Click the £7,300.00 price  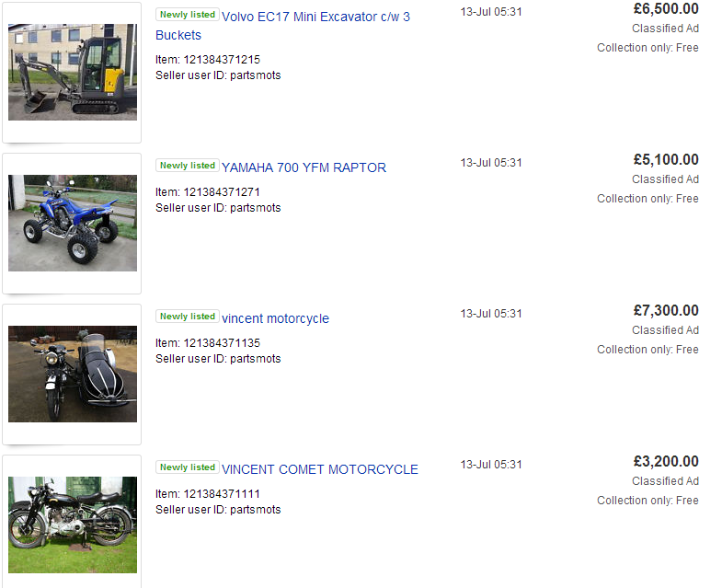pos(666,311)
